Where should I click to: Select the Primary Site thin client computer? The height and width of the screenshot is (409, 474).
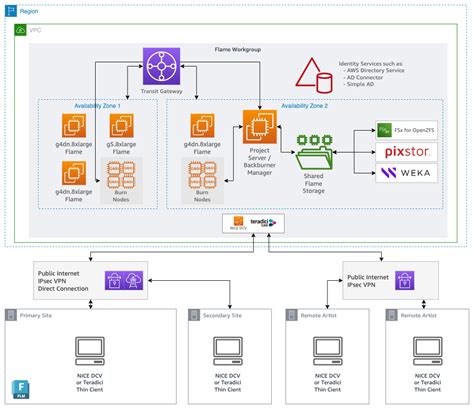[x=90, y=351]
